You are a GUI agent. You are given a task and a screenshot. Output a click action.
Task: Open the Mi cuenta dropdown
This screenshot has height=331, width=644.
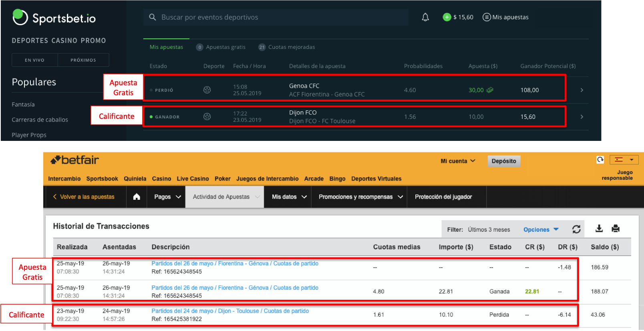click(458, 161)
